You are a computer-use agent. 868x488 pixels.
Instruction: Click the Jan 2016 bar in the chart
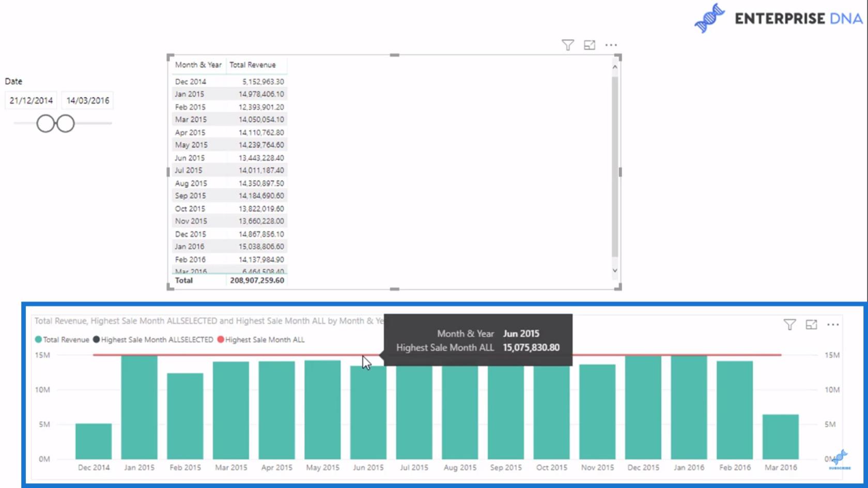pyautogui.click(x=689, y=407)
